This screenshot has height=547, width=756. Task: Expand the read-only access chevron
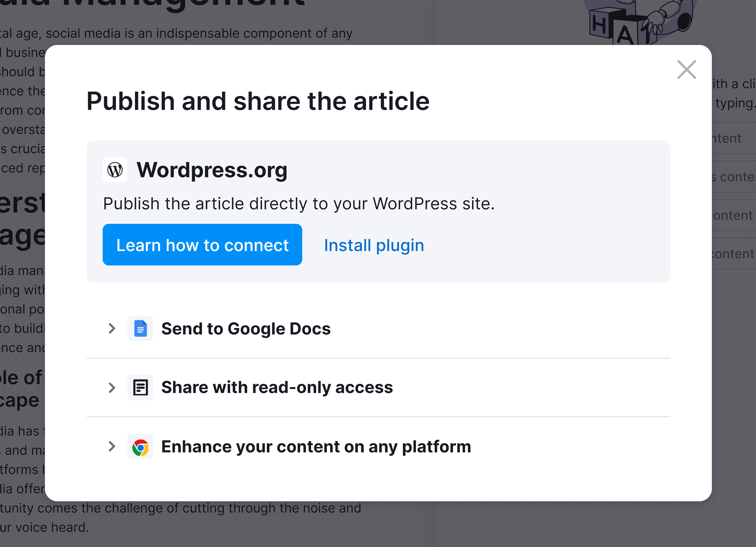point(112,387)
